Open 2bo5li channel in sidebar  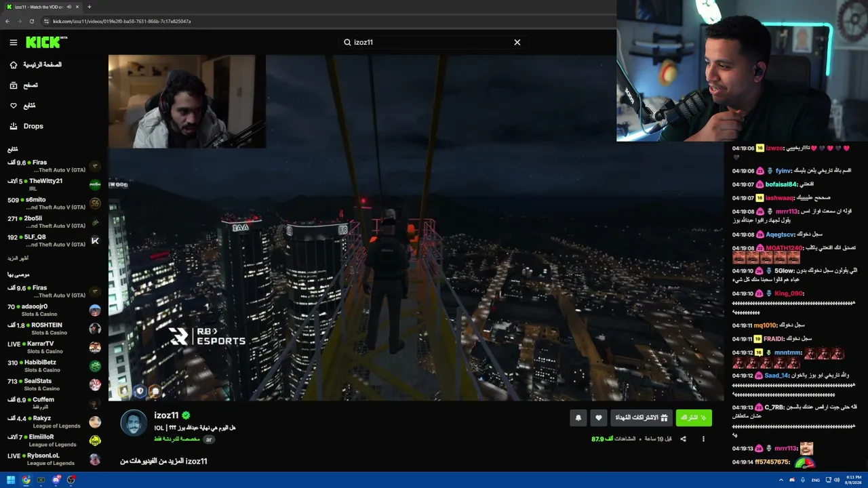(x=53, y=222)
